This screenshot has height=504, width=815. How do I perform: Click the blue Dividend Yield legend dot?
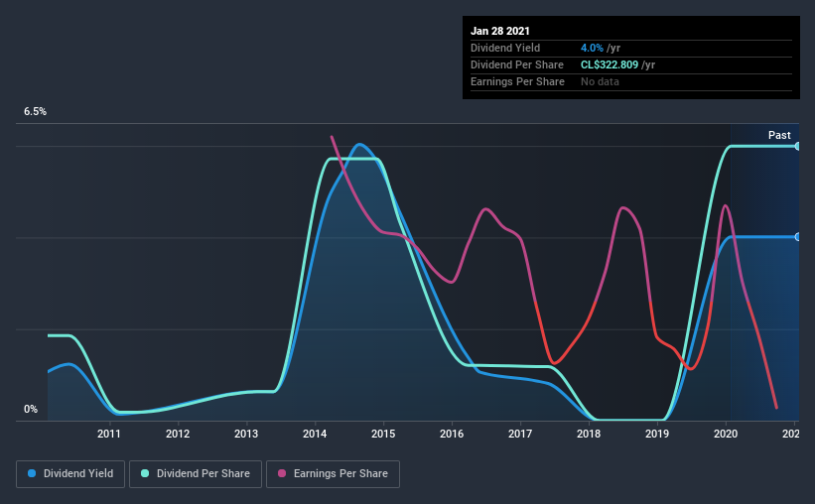(x=32, y=473)
